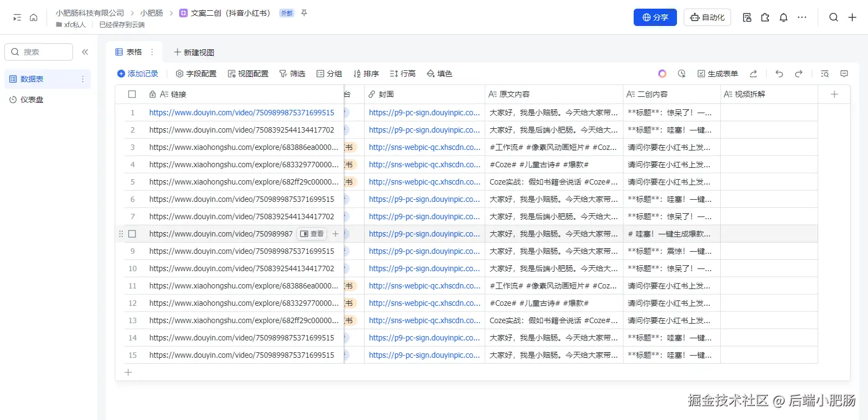Click the colorful AI ring icon
Image resolution: width=868 pixels, height=420 pixels.
pyautogui.click(x=662, y=74)
